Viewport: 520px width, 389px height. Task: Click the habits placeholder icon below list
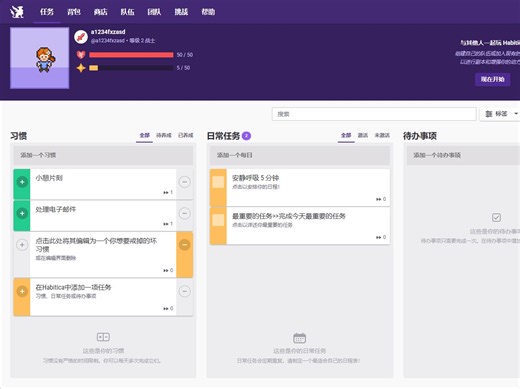103,337
